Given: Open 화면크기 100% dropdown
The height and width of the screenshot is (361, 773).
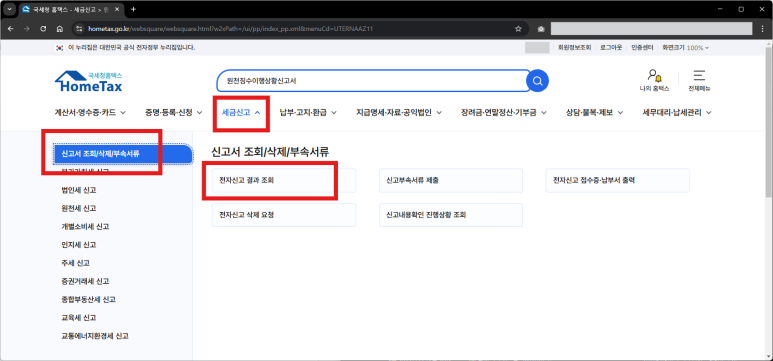Looking at the screenshot, I should click(x=686, y=48).
